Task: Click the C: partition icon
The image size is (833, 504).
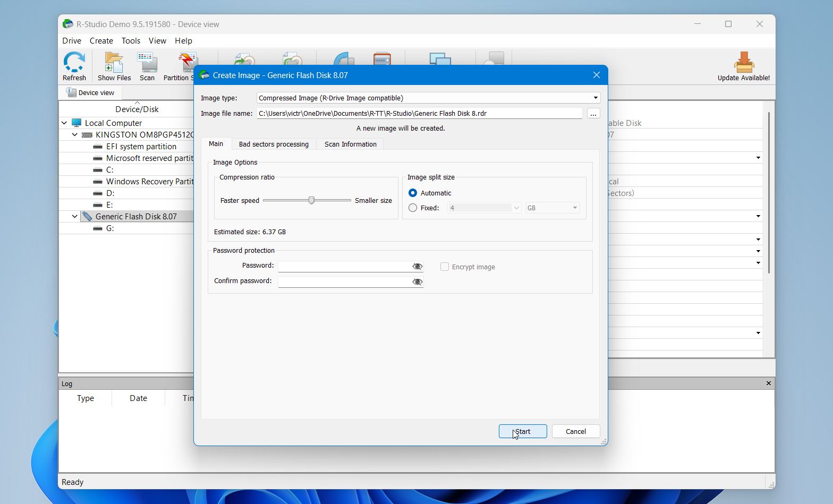Action: pyautogui.click(x=98, y=170)
